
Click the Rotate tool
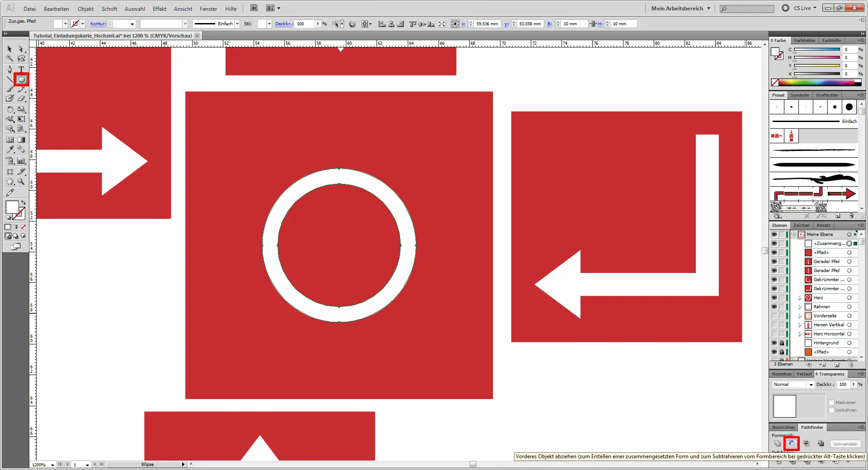(10, 109)
